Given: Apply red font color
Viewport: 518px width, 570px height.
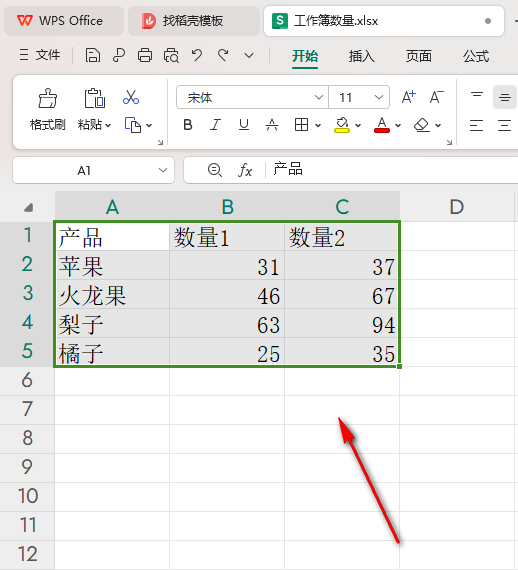Looking at the screenshot, I should point(382,125).
